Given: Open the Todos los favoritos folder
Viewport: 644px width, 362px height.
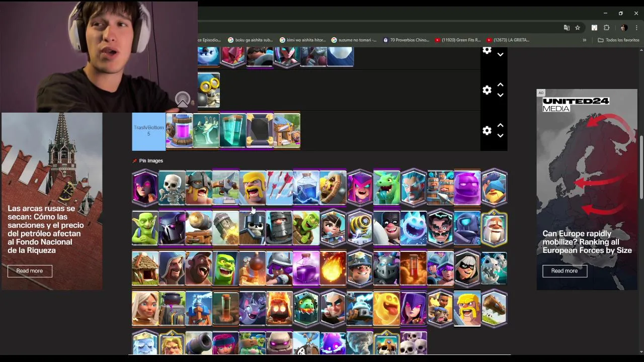Looking at the screenshot, I should 618,40.
